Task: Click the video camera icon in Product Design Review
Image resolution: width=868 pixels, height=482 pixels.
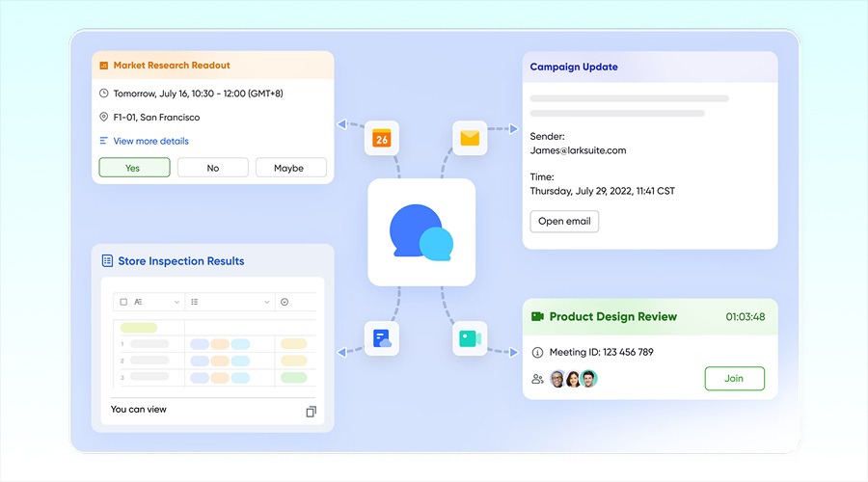Action: pyautogui.click(x=537, y=316)
